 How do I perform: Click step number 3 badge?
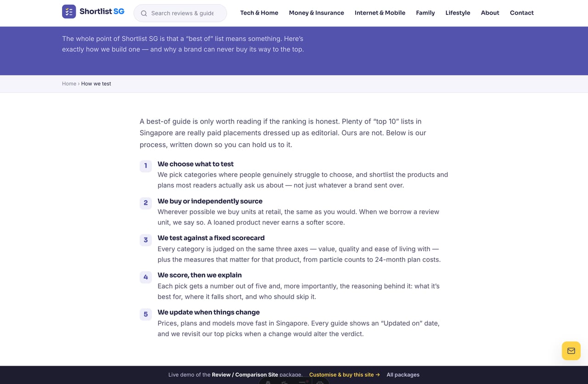[x=146, y=240]
